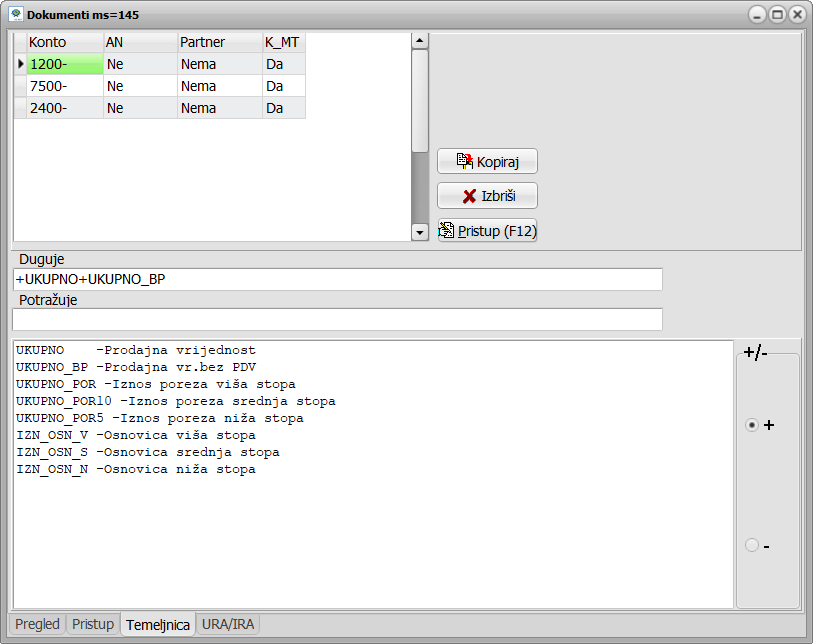
Task: Select the minus radio button
Action: point(752,545)
